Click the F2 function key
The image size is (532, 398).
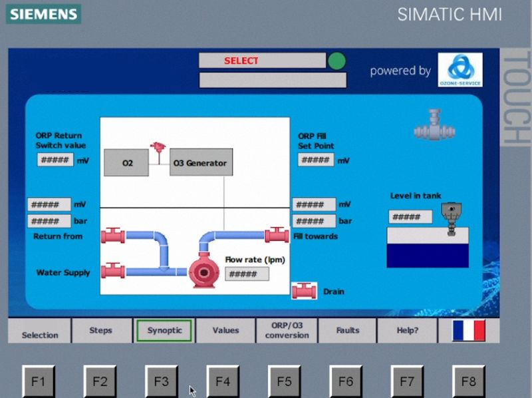(100, 381)
